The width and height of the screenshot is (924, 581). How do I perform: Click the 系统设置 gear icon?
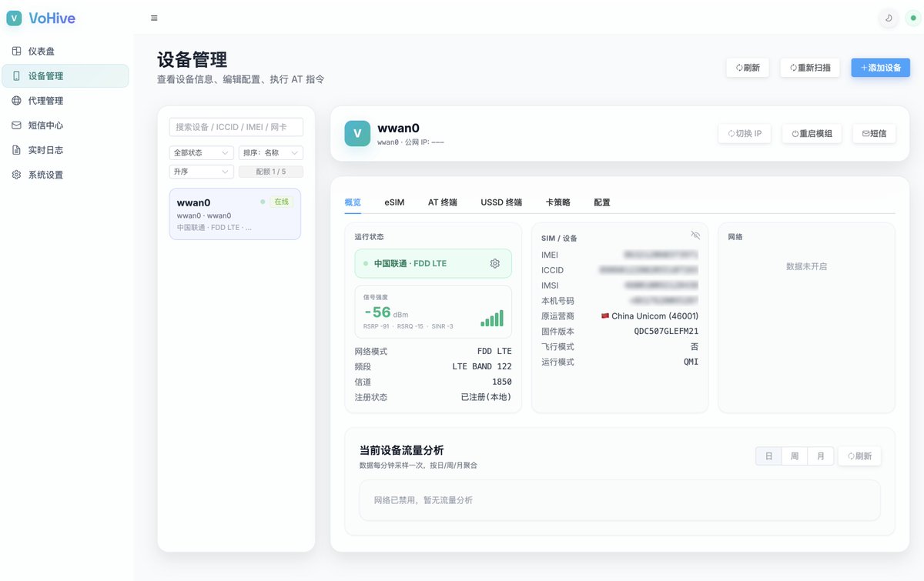pos(17,175)
